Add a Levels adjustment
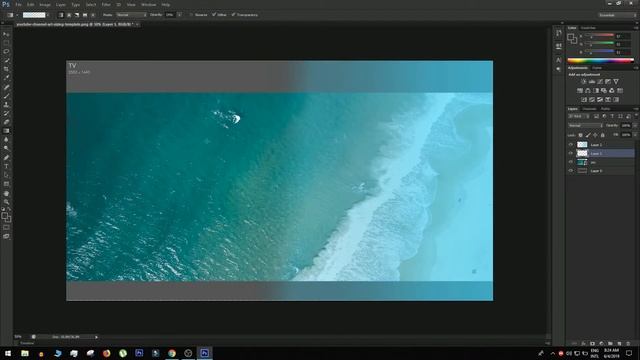This screenshot has height=360, width=640. [591, 82]
